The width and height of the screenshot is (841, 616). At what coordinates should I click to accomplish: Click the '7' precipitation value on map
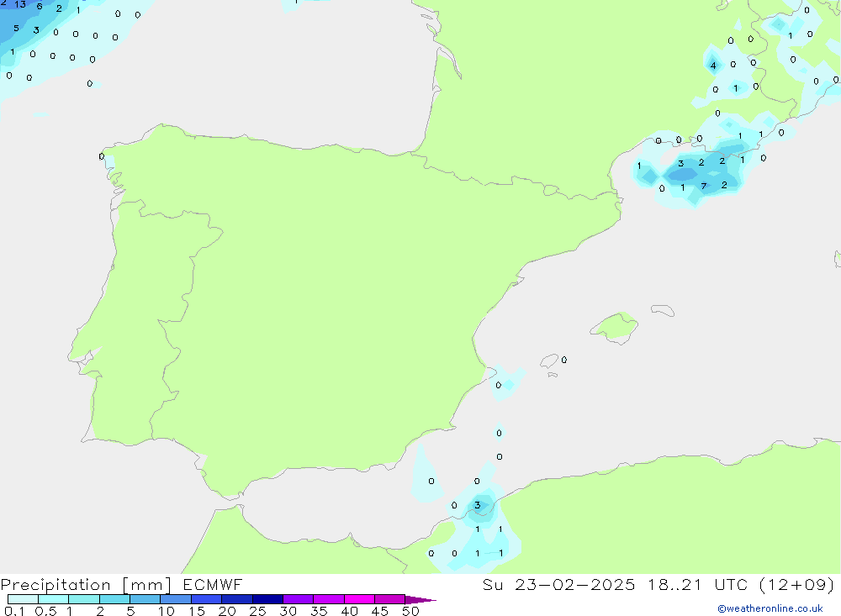[x=704, y=186]
